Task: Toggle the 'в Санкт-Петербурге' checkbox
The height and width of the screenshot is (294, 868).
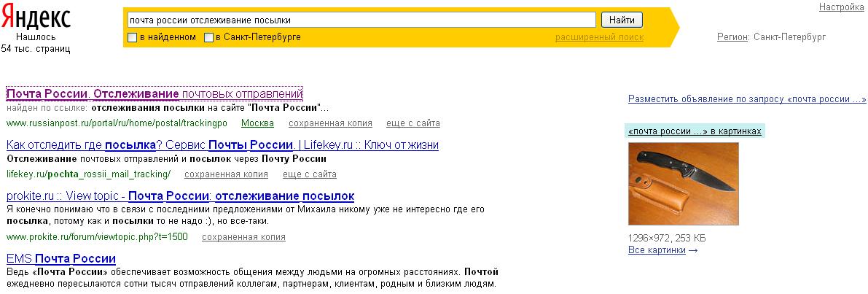Action: [x=208, y=38]
